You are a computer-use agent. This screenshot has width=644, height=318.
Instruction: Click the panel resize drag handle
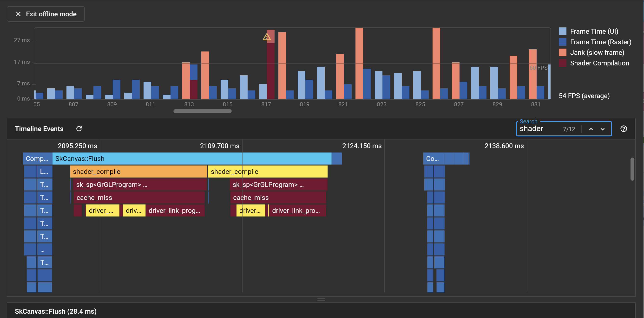(321, 299)
